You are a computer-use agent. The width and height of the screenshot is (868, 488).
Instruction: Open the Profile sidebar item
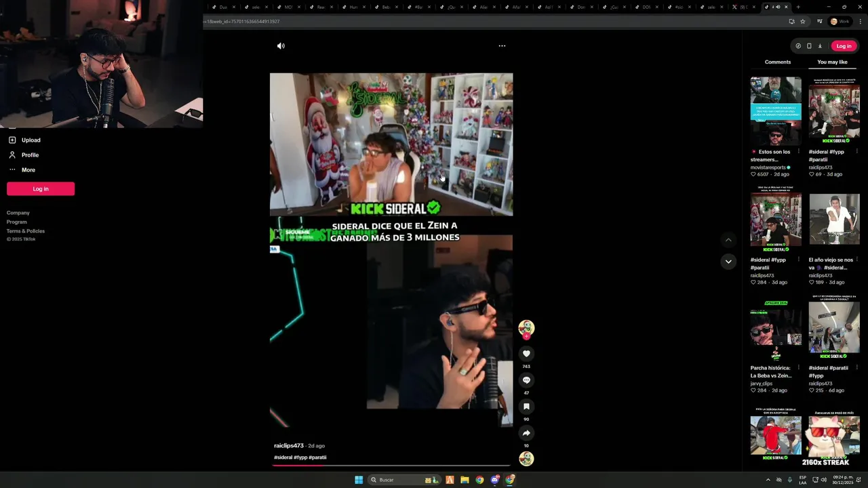pos(30,155)
